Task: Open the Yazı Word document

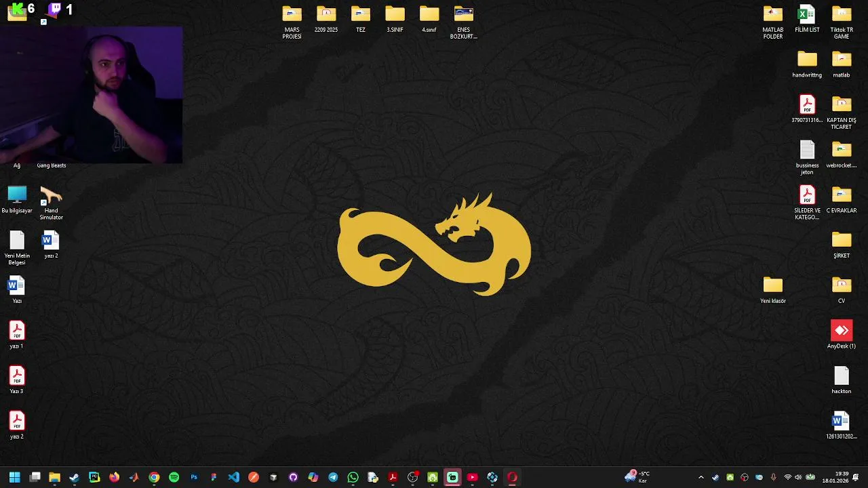Action: pyautogui.click(x=17, y=291)
